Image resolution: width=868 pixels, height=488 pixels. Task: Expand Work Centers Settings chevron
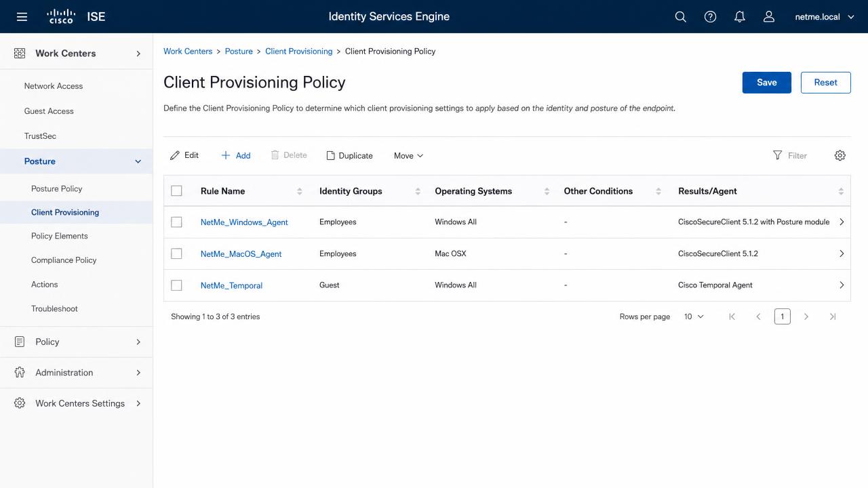(138, 403)
